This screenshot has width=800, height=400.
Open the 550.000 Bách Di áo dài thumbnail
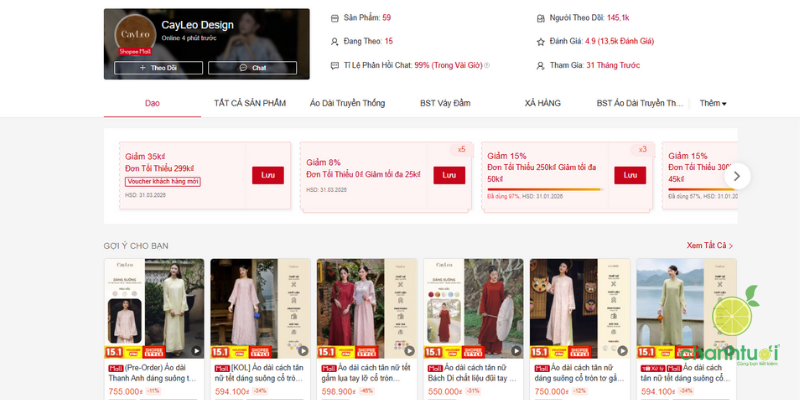tap(473, 308)
